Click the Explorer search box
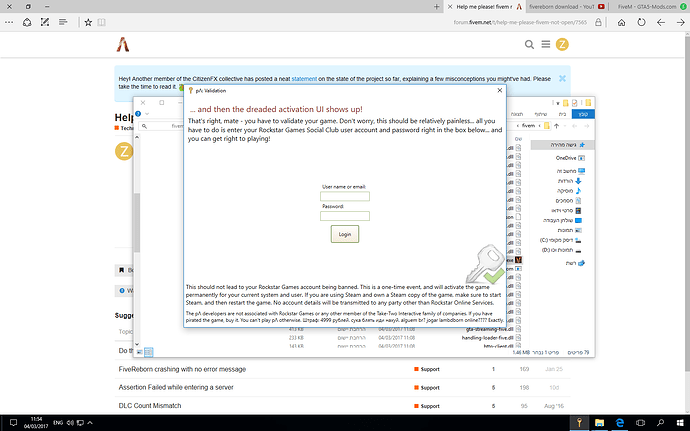This screenshot has width=690, height=431. click(x=162, y=126)
